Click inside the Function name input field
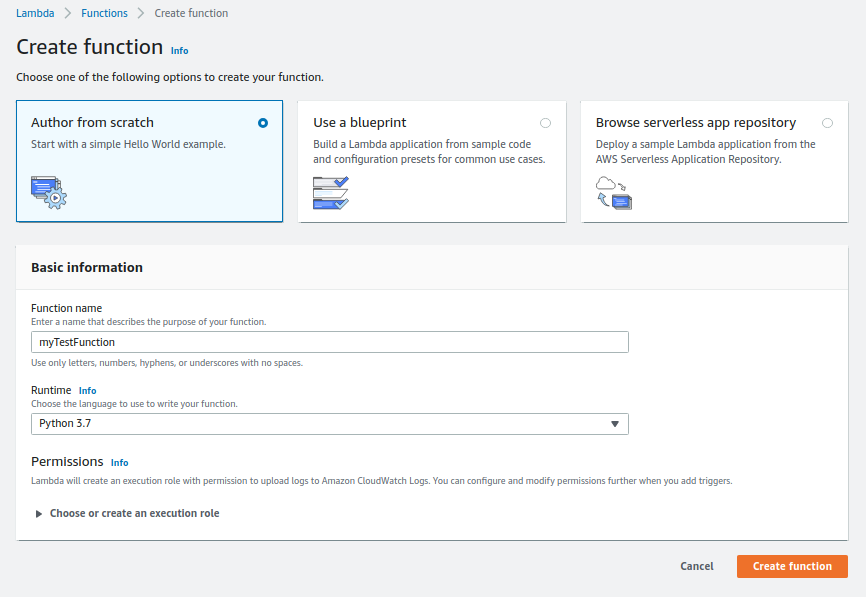This screenshot has height=597, width=866. pyautogui.click(x=328, y=341)
